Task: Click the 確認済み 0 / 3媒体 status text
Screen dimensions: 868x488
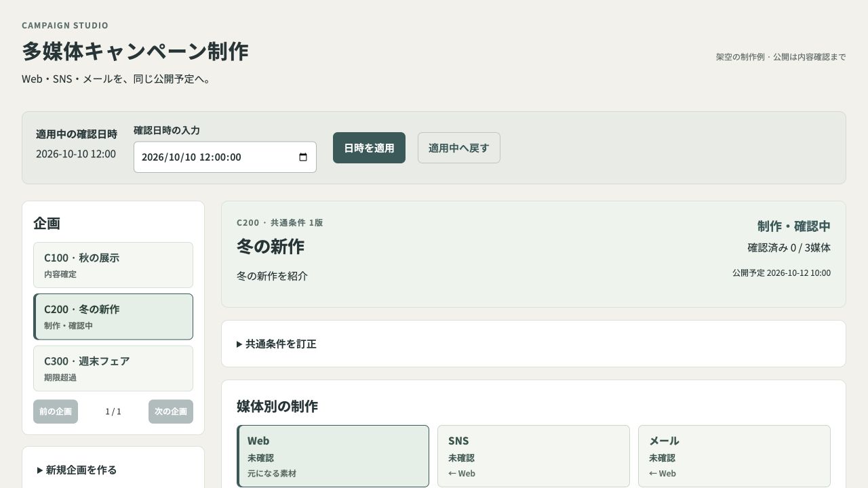Action: [789, 247]
